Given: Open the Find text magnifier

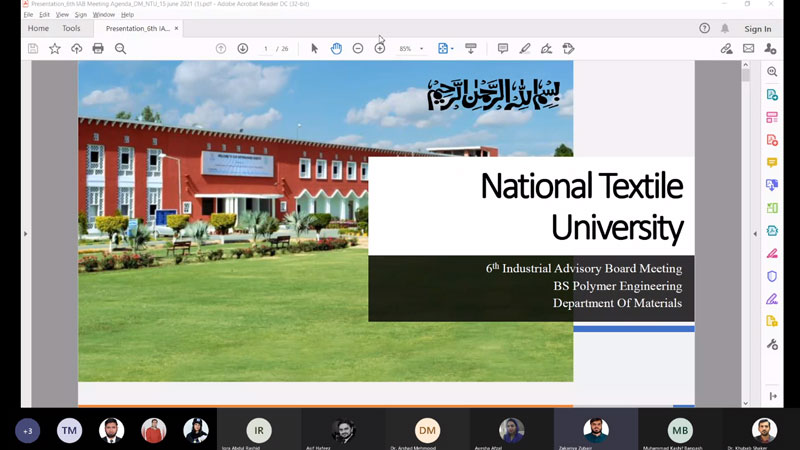Looking at the screenshot, I should coord(120,48).
